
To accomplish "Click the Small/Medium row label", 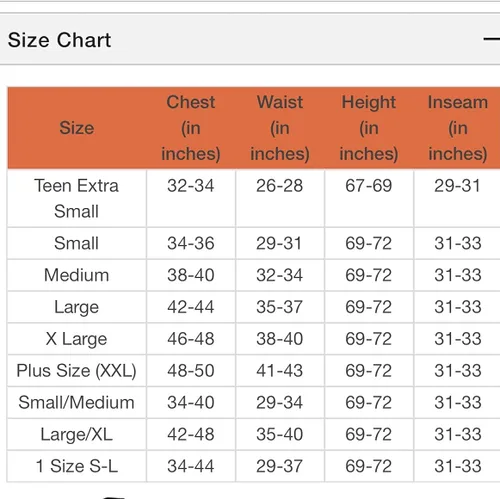I will click(x=77, y=403).
